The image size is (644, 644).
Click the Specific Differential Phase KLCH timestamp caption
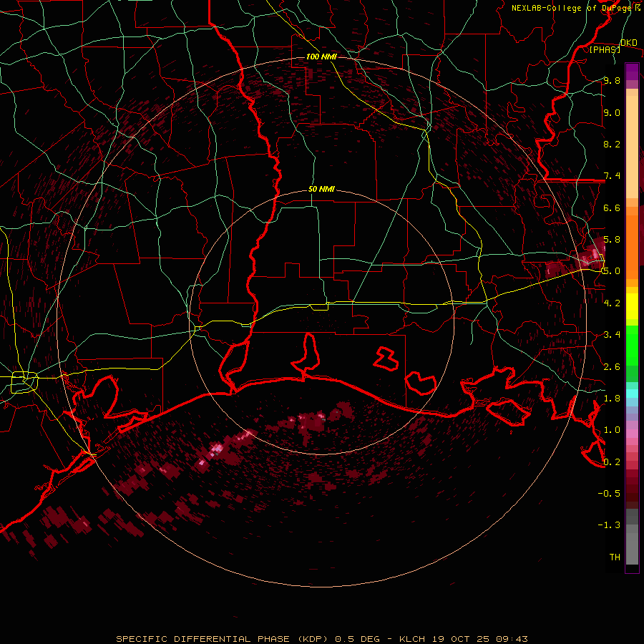point(321,639)
